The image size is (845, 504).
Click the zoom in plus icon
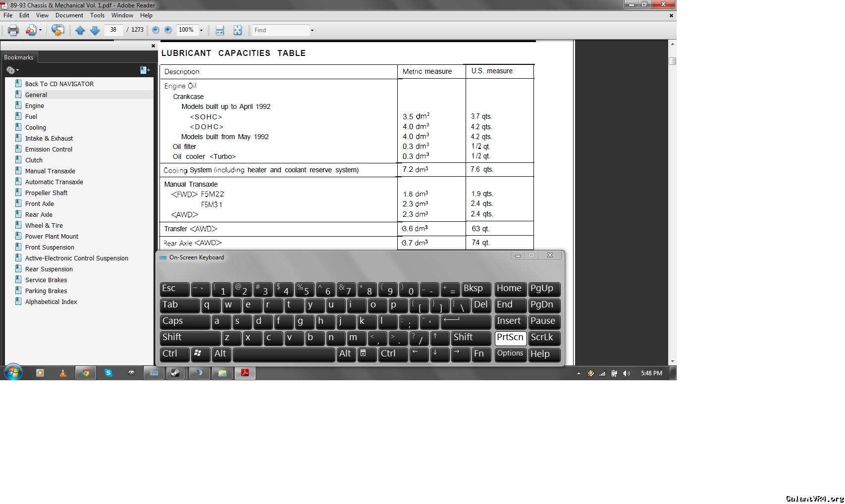(x=168, y=30)
